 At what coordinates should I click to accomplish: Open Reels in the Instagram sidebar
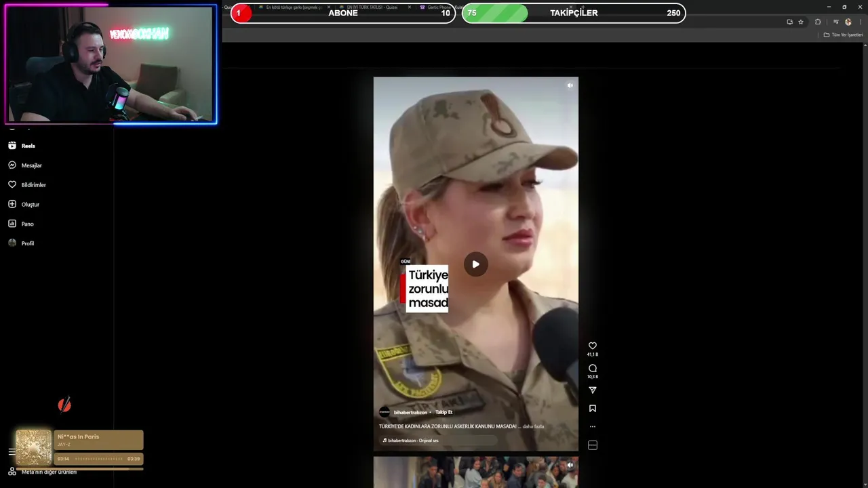click(22, 146)
